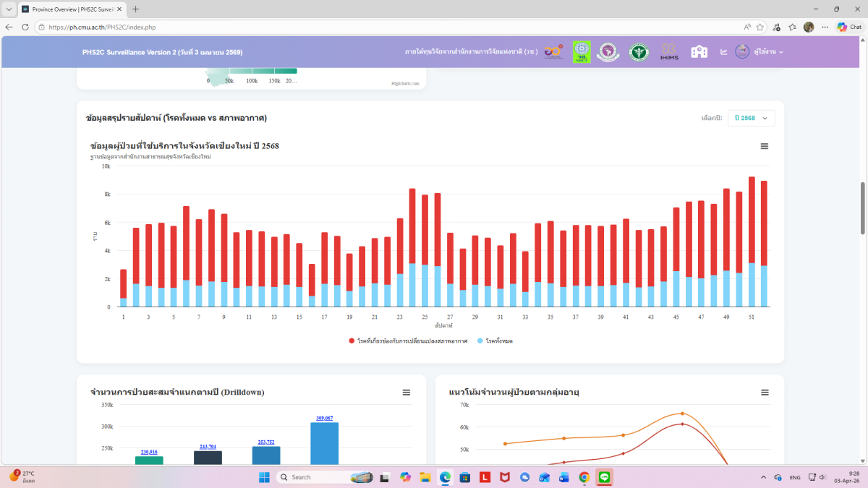This screenshot has height=488, width=868.
Task: Open the Drilldown chart hamburger menu
Action: point(407,393)
